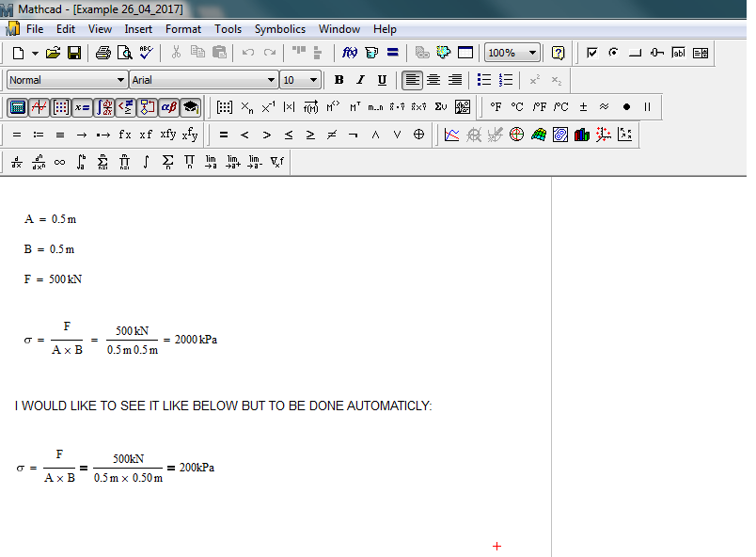
Task: Click the Undo arrow icon
Action: pos(248,52)
